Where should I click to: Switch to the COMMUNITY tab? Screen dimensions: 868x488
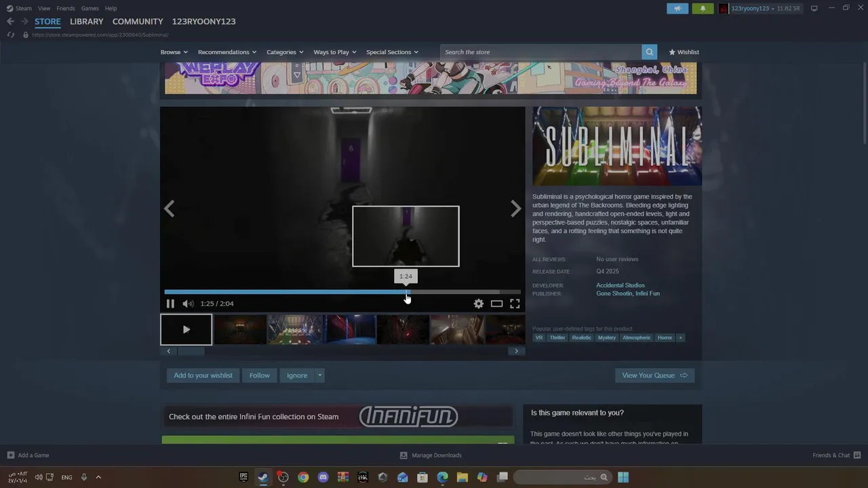[138, 22]
